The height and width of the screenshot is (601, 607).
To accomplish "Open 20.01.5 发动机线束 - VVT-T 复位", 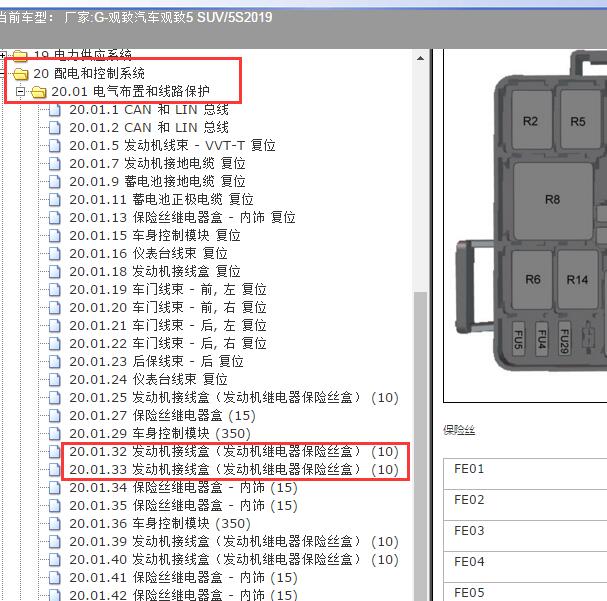I will 173,146.
